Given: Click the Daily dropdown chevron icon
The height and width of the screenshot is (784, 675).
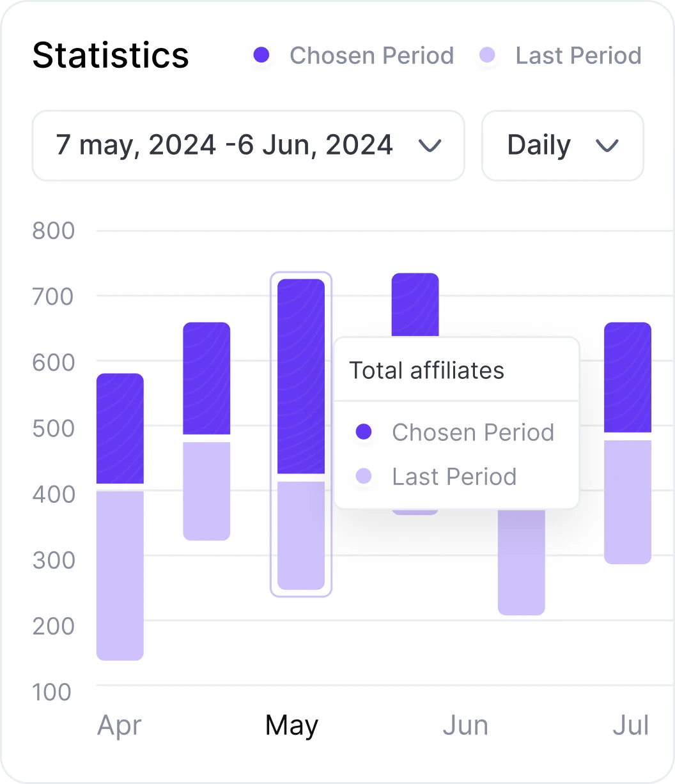Looking at the screenshot, I should pyautogui.click(x=607, y=146).
